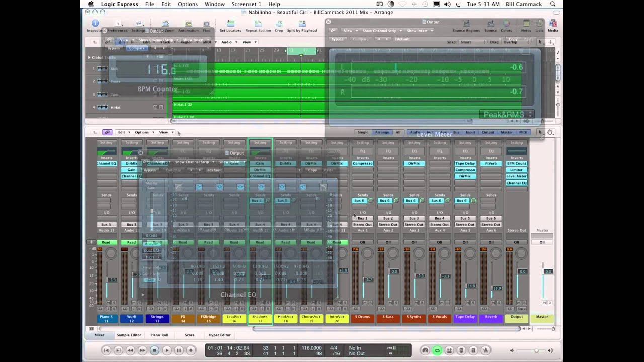Open the Snap Smart dropdown
The height and width of the screenshot is (362, 644).
point(472,42)
